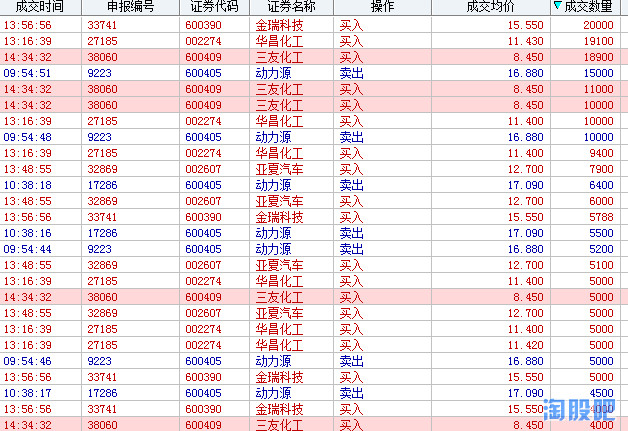Select the quantity cell 9400
This screenshot has height=431, width=628.
coord(601,153)
